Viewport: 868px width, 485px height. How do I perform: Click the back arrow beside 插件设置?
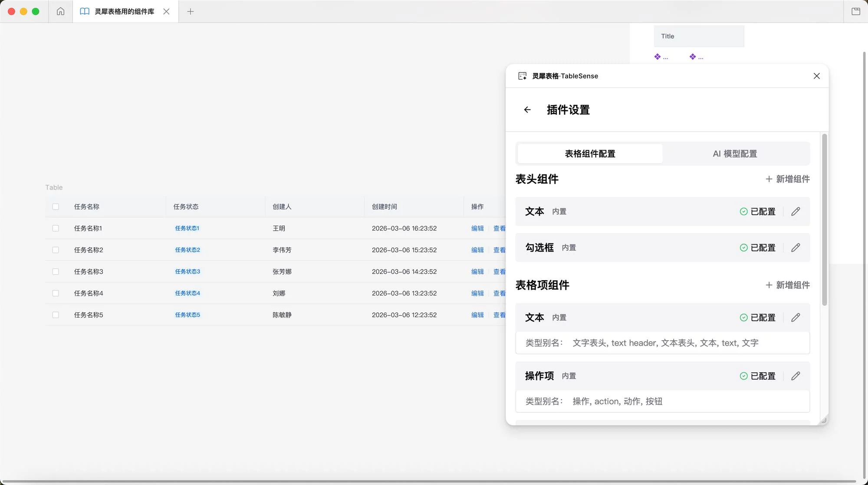[x=527, y=110]
